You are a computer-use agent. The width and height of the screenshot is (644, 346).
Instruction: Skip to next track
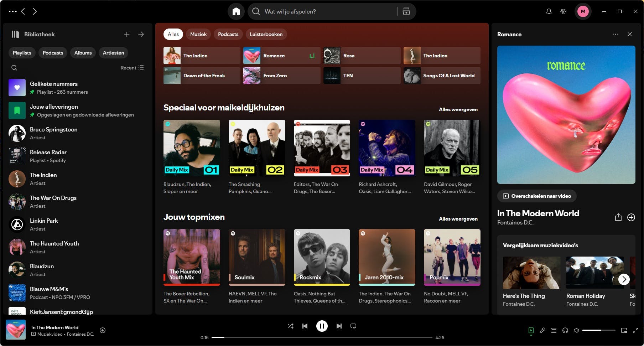(x=339, y=326)
